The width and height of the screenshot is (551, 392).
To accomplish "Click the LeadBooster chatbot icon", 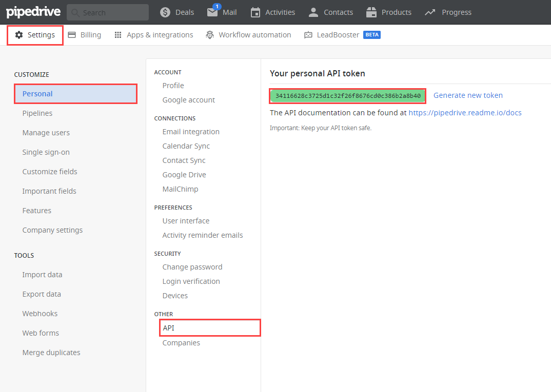I will point(308,35).
